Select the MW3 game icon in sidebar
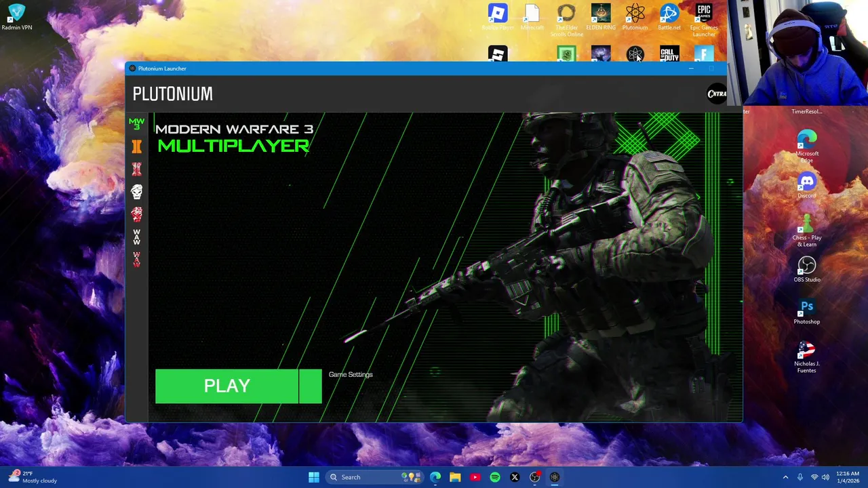Viewport: 868px width, 488px height. [x=136, y=124]
